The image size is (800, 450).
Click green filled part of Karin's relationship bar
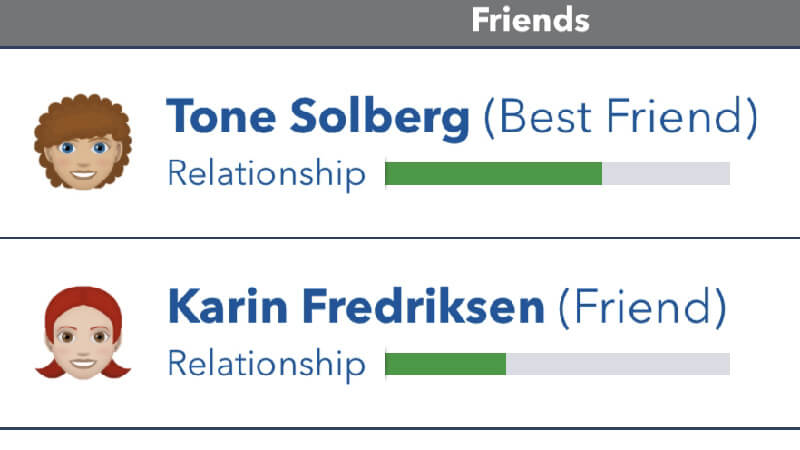pyautogui.click(x=445, y=363)
